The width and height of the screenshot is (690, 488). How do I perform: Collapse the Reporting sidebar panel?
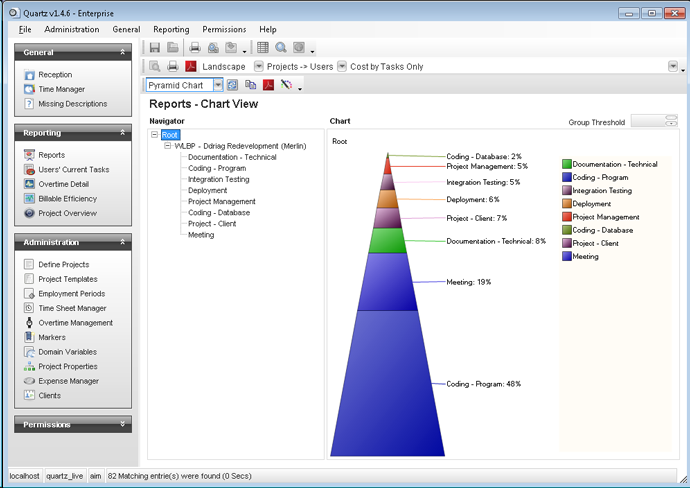coord(122,133)
